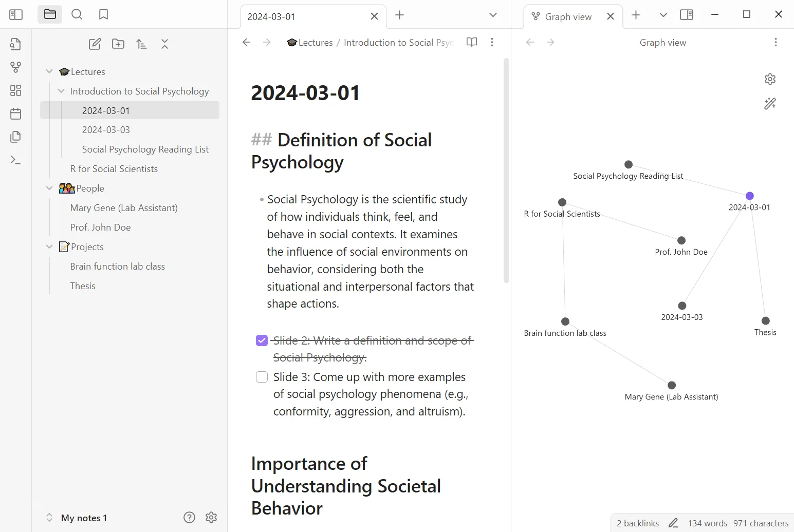Open the canvas icon in left ribbon
This screenshot has height=532, width=794.
[x=15, y=90]
